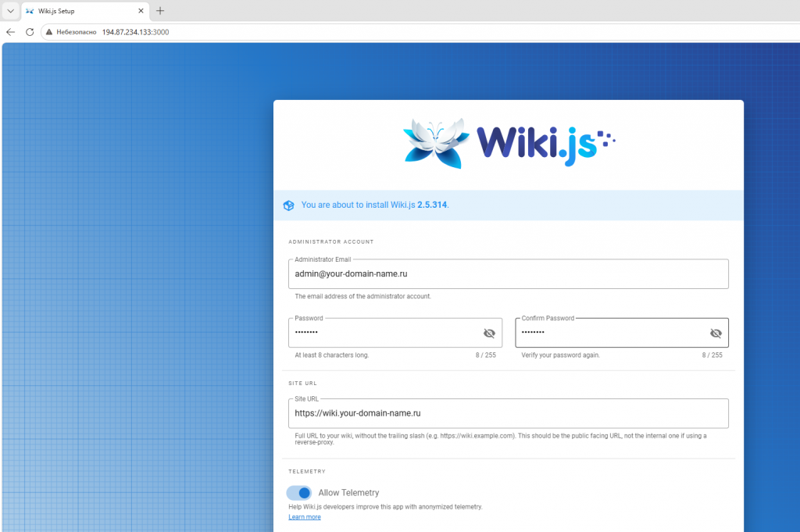Click the TELEMETRY section heading

[x=307, y=471]
